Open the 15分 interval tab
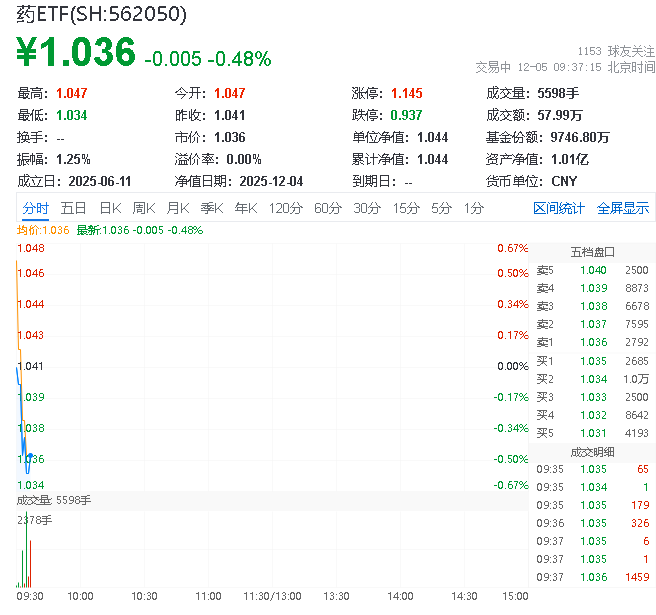 pos(406,208)
